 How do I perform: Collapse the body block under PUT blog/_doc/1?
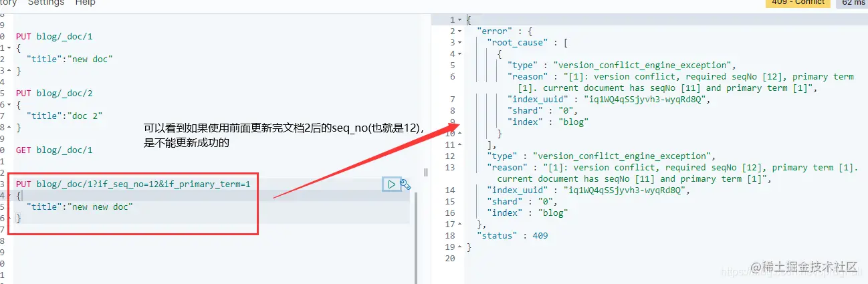[9, 48]
